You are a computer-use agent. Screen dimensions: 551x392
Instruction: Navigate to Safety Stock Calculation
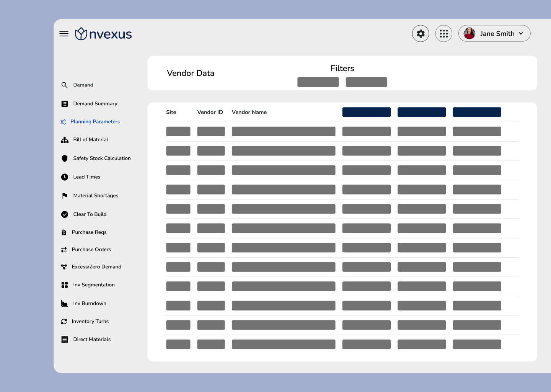(x=102, y=158)
